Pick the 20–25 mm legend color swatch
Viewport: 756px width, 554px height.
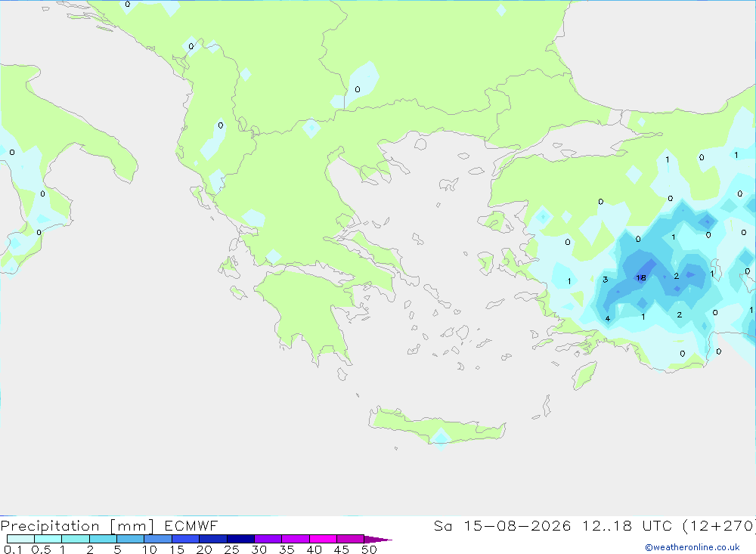213,539
